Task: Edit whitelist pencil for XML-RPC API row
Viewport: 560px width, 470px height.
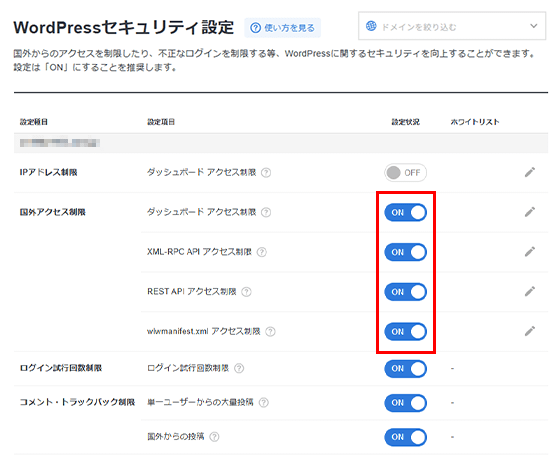Action: pos(530,251)
